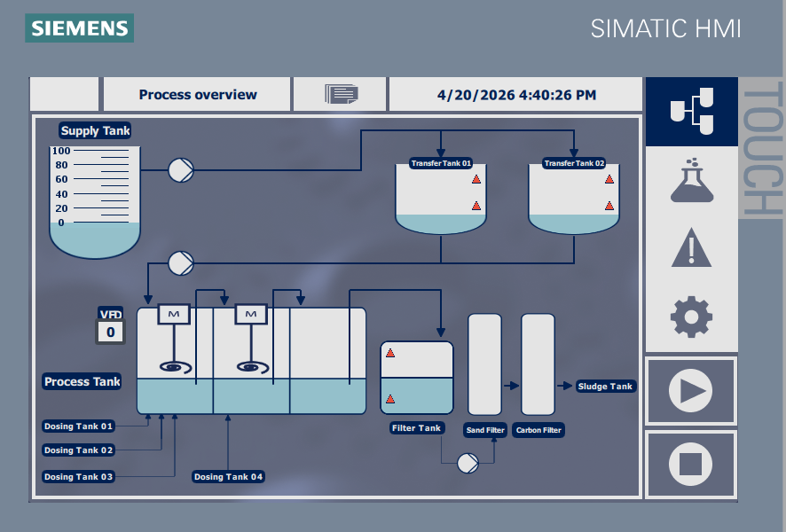The image size is (786, 532).
Task: Click the Supply Tank label
Action: coord(95,130)
